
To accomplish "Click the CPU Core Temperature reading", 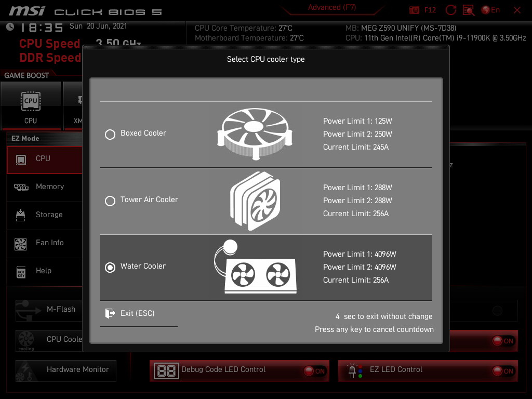I will pos(243,28).
